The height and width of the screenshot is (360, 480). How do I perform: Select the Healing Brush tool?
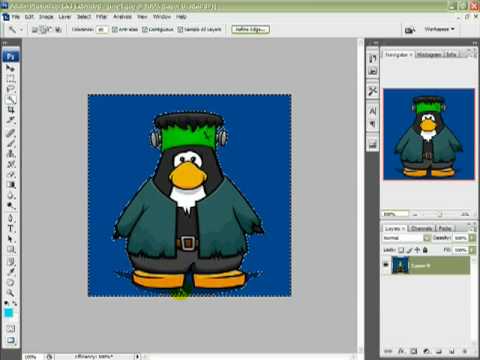10,133
